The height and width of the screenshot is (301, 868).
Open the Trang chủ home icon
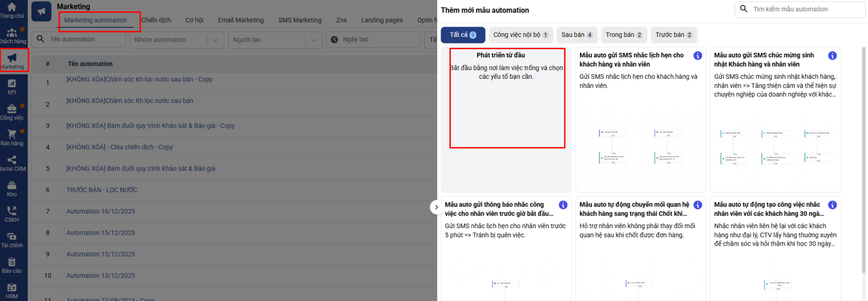[12, 9]
